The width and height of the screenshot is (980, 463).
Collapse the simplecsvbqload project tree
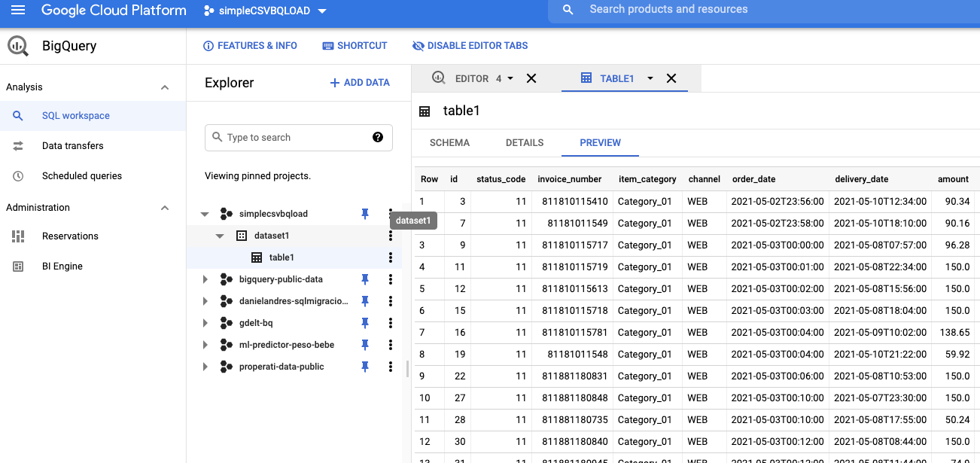205,214
